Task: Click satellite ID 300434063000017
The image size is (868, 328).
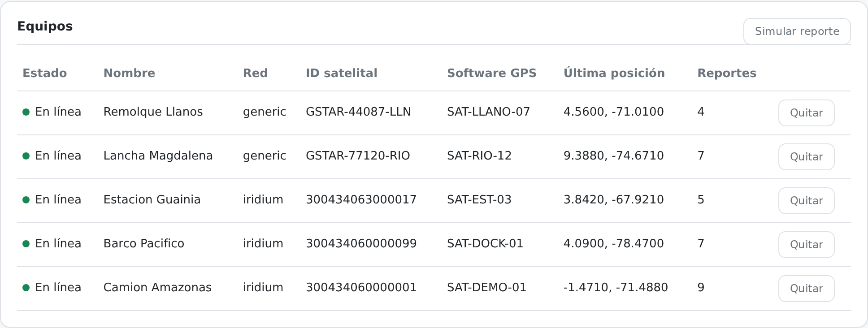Action: pyautogui.click(x=361, y=200)
